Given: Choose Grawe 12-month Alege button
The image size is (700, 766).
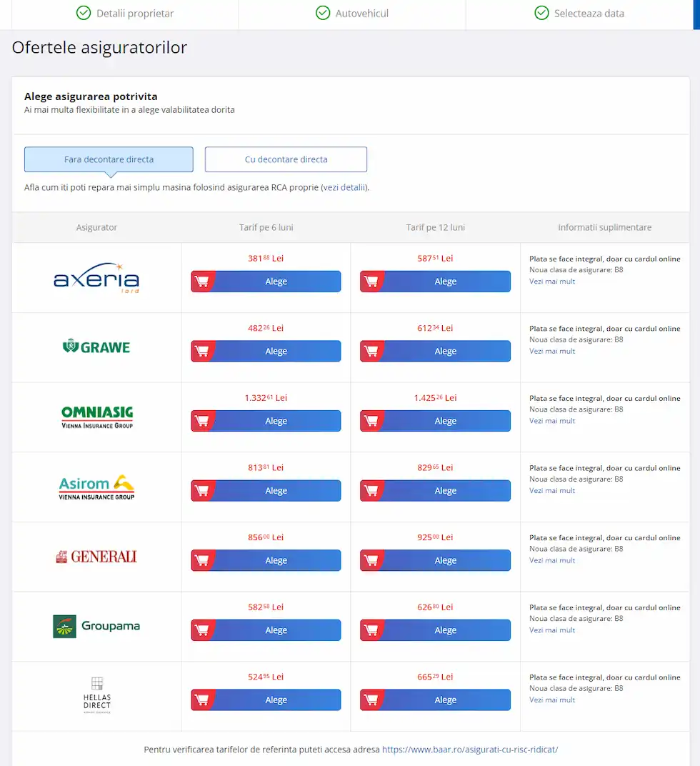Looking at the screenshot, I should [x=435, y=352].
